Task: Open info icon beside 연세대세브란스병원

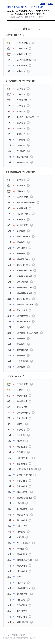Action: tap(35, 60)
